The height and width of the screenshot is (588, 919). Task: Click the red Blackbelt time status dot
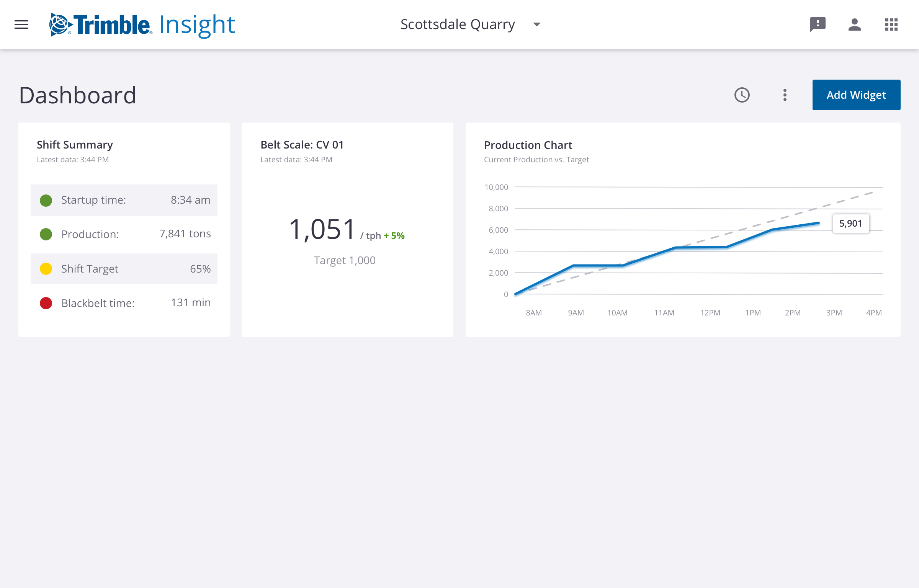46,303
